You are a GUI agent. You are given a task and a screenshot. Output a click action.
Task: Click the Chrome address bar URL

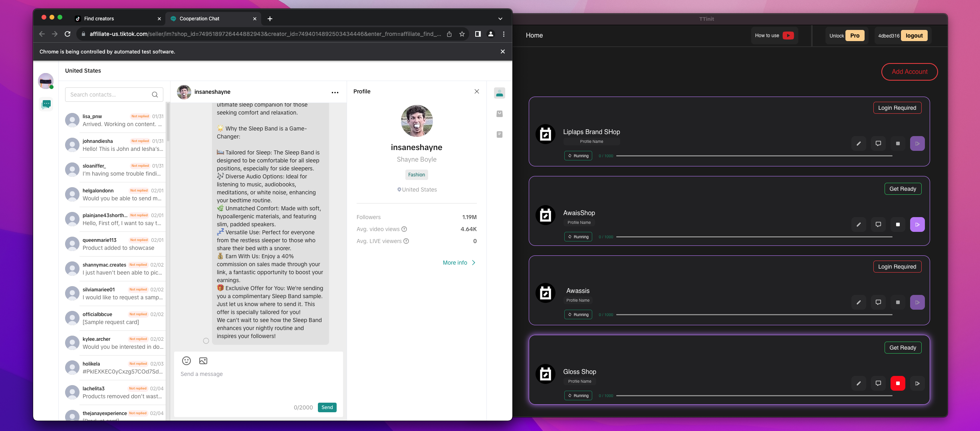[265, 34]
